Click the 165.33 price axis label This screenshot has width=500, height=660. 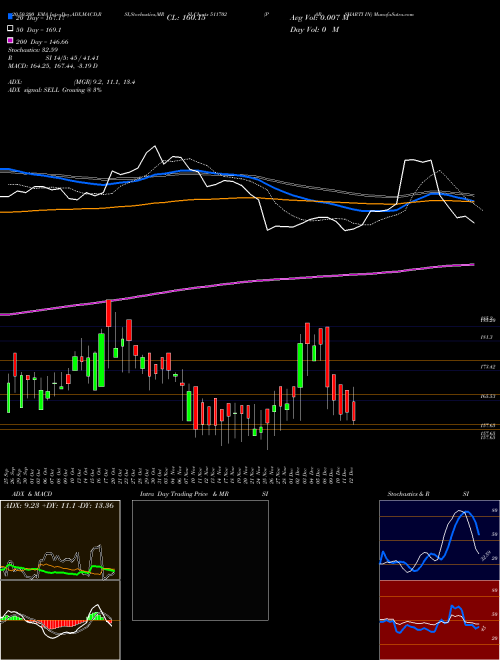tap(487, 396)
